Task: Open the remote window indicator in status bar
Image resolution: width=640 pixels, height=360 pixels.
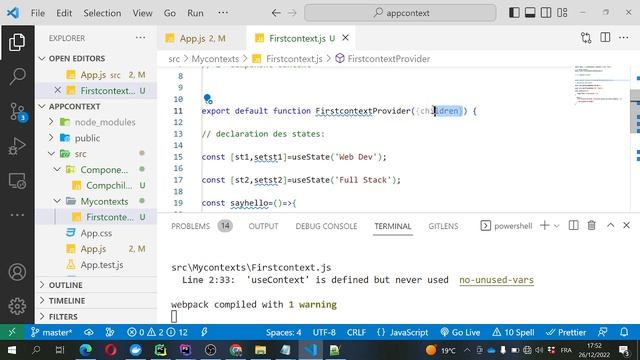Action: (x=12, y=332)
